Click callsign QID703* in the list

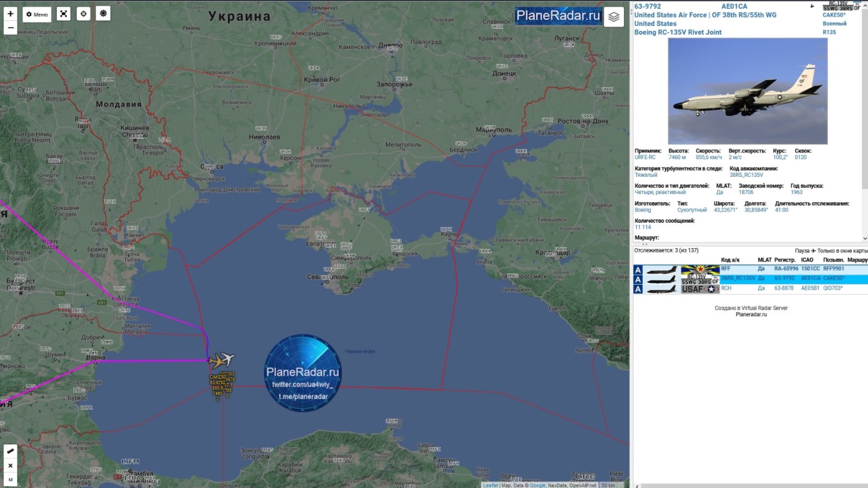[833, 288]
